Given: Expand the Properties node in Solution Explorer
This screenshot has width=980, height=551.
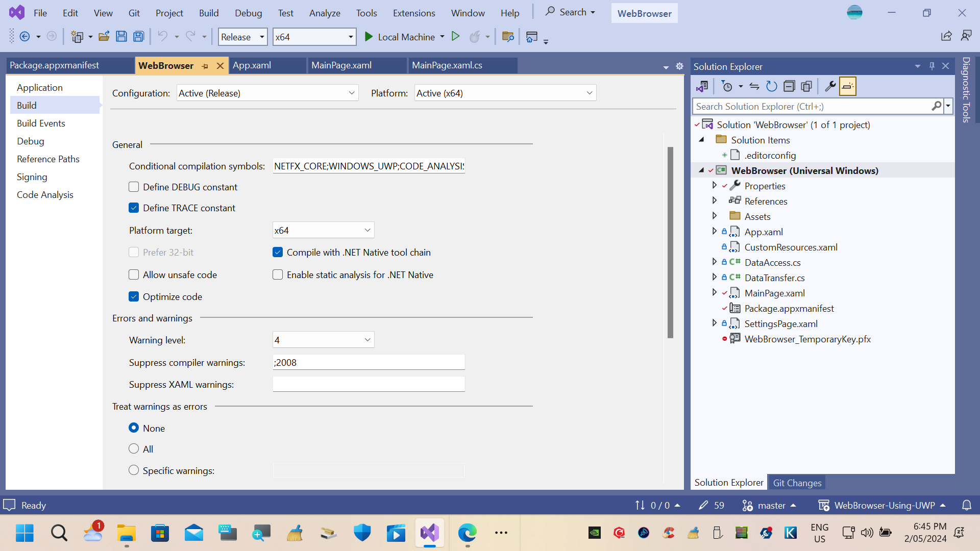Looking at the screenshot, I should [x=715, y=185].
